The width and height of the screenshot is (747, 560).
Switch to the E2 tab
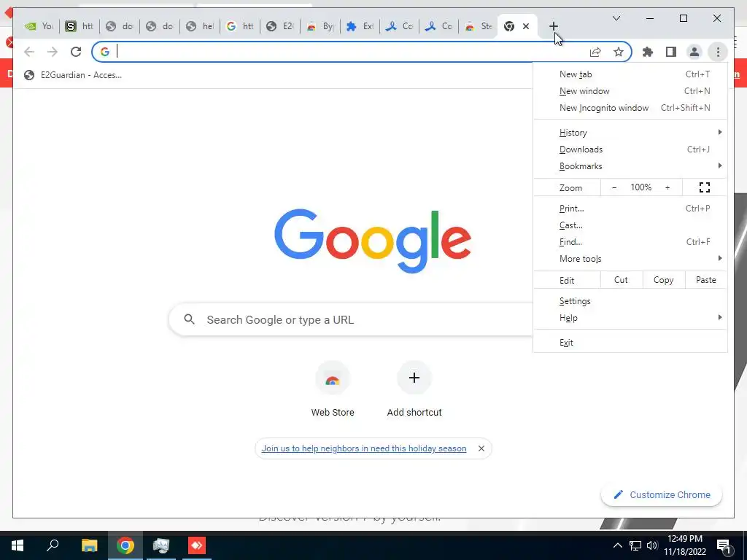tap(280, 26)
